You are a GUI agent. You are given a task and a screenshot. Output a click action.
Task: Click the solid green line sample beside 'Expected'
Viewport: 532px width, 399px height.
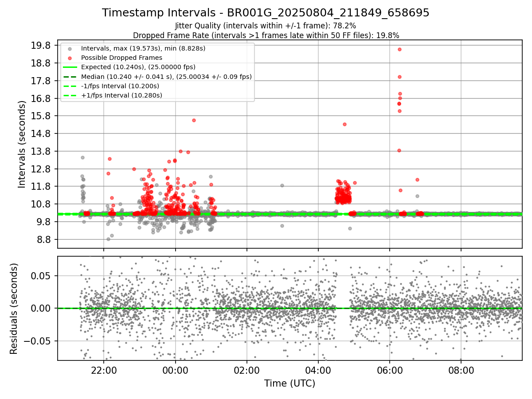click(x=70, y=67)
